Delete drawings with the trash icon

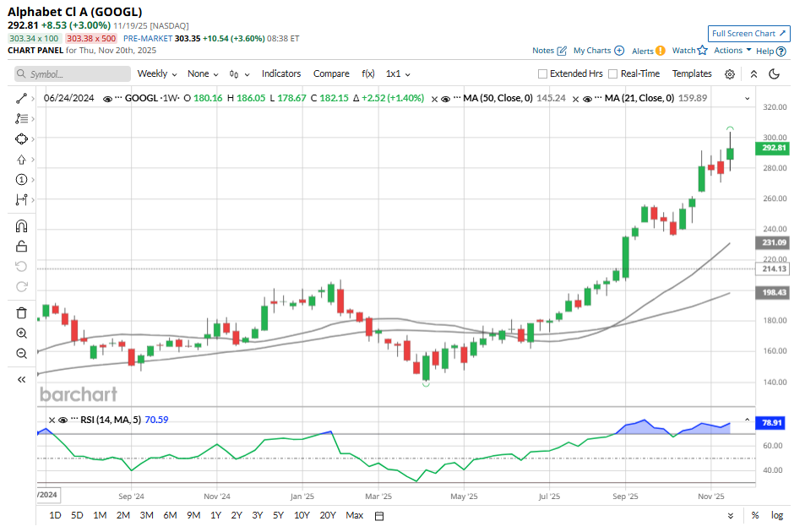[21, 312]
